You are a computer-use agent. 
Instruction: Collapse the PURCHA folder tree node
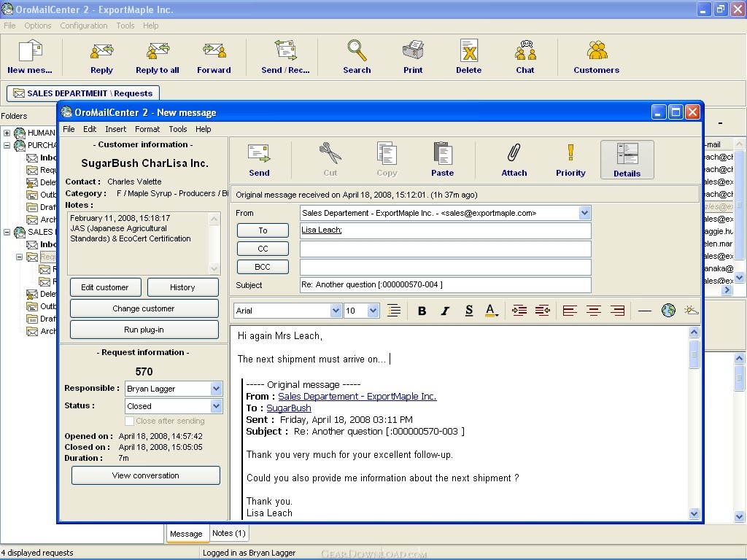7,145
